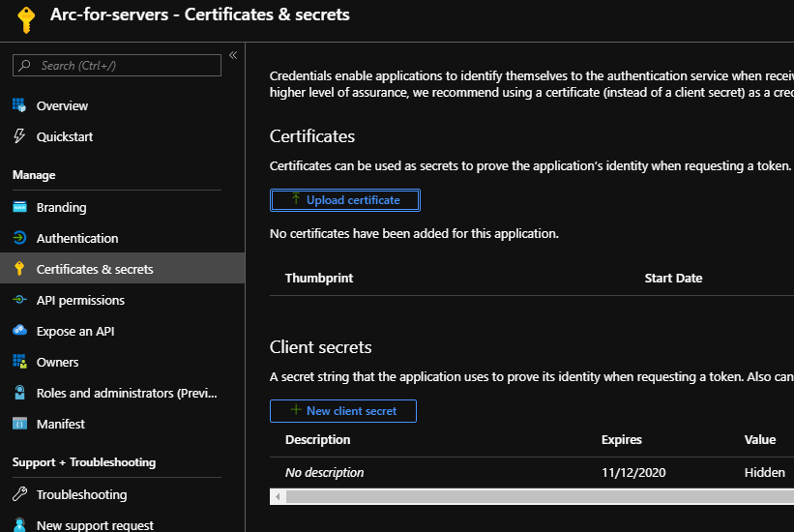Screen dimensions: 794x532
Task: Open Expose an API cloud icon
Action: (x=19, y=331)
